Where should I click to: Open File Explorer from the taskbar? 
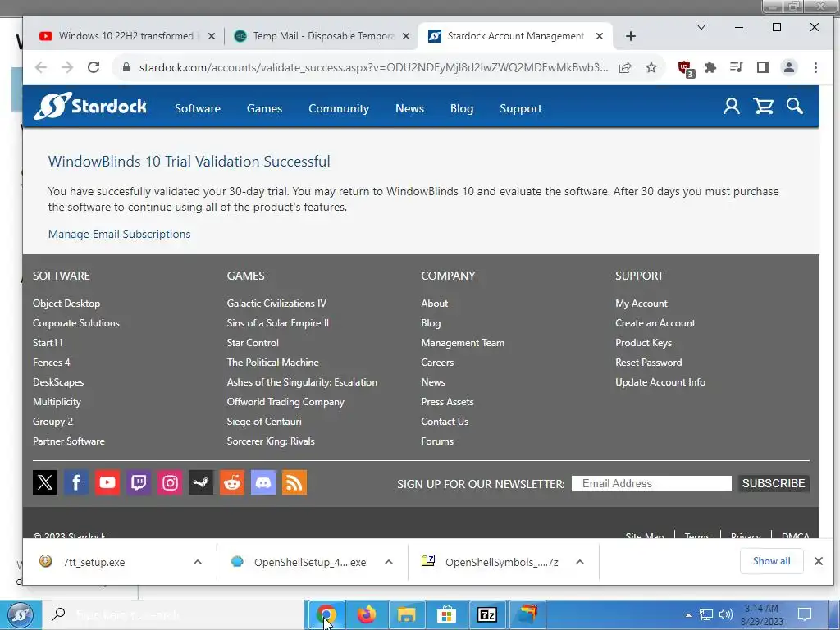point(406,614)
